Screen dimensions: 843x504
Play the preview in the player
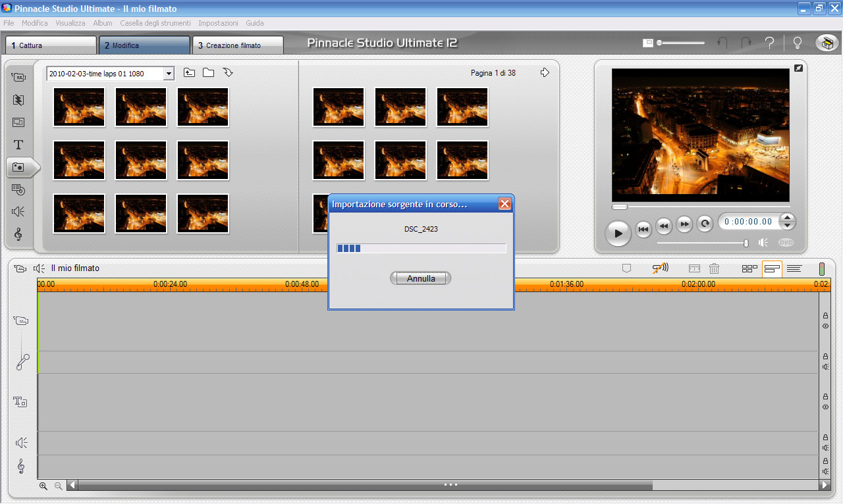click(x=618, y=233)
